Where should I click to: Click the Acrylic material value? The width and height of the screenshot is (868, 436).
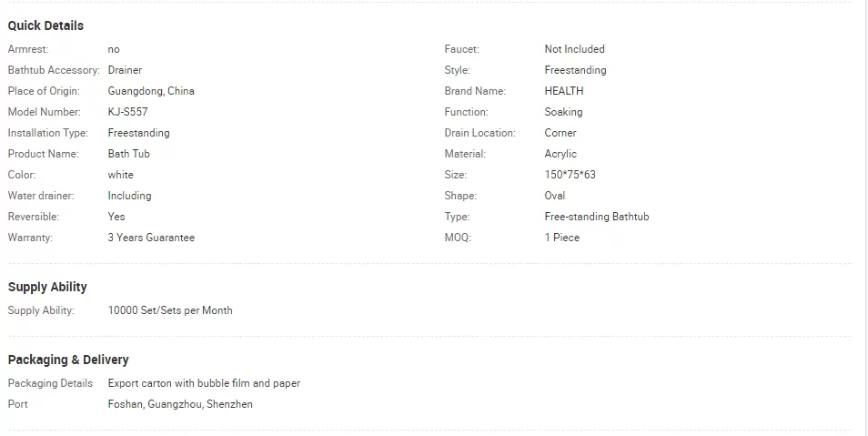point(560,154)
